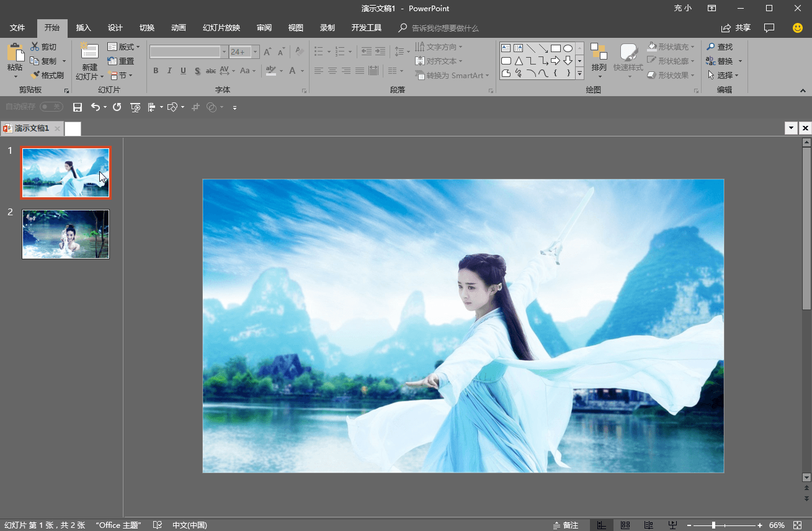Select the slide 2 thumbnail
The height and width of the screenshot is (531, 812).
(66, 234)
